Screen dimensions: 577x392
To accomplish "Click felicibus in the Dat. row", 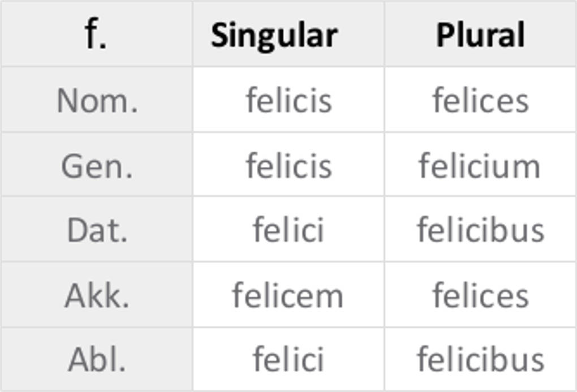I will pyautogui.click(x=480, y=230).
